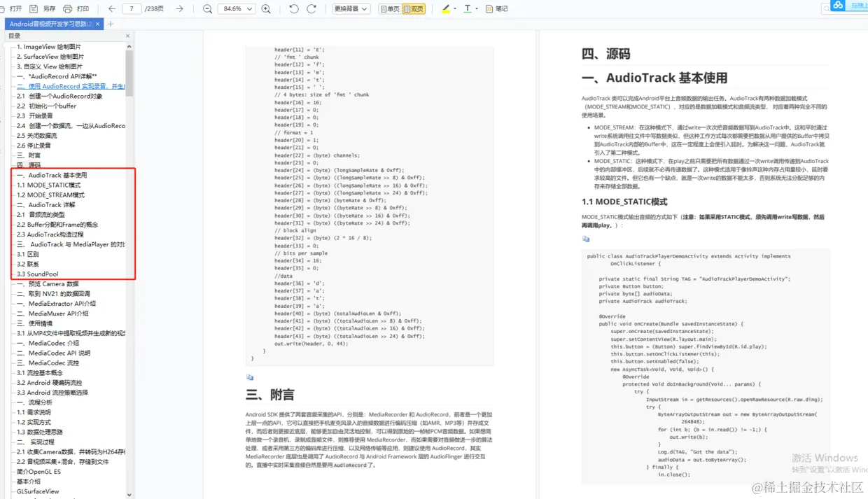
Task: Open a file with the 打开 button
Action: [12, 9]
